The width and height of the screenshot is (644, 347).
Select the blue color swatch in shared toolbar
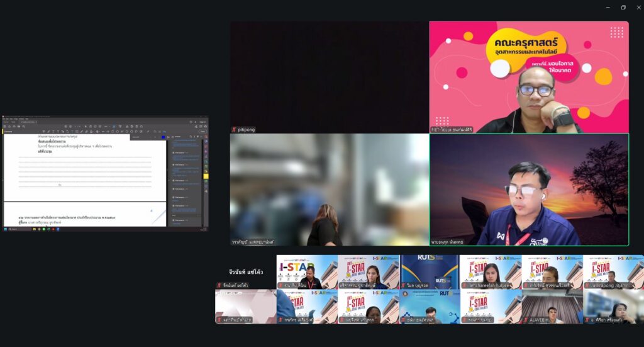pyautogui.click(x=163, y=137)
